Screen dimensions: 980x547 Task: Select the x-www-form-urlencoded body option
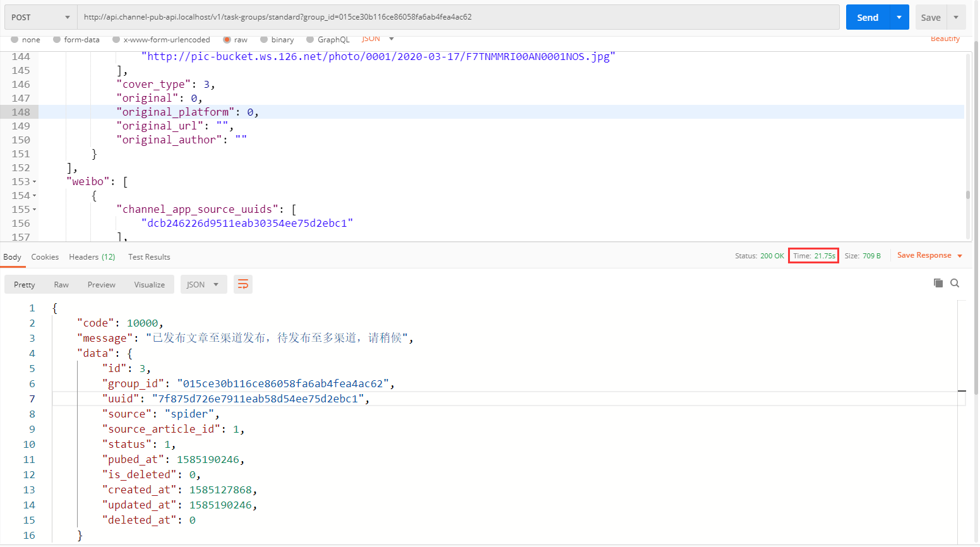pyautogui.click(x=116, y=39)
